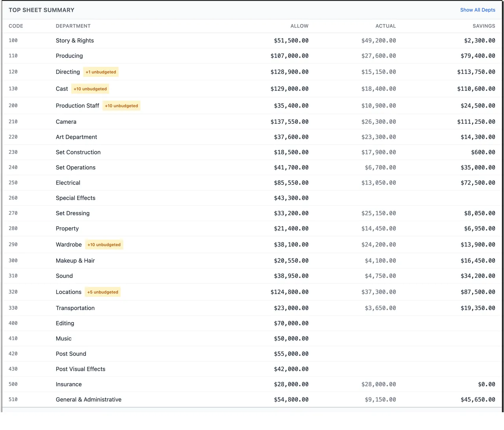Open the Post Sound department row
This screenshot has height=430, width=504.
point(252,354)
